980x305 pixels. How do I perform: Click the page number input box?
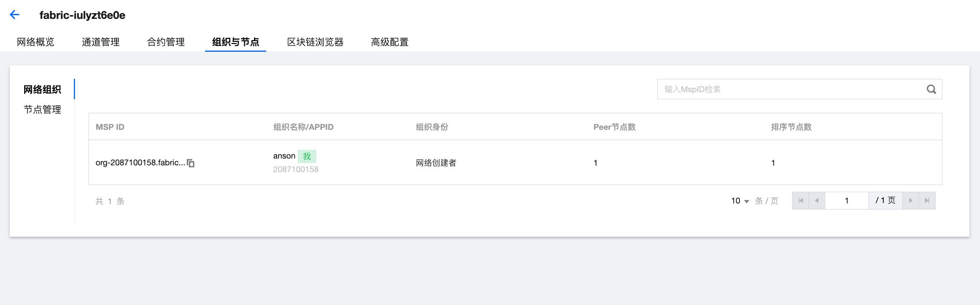coord(846,201)
